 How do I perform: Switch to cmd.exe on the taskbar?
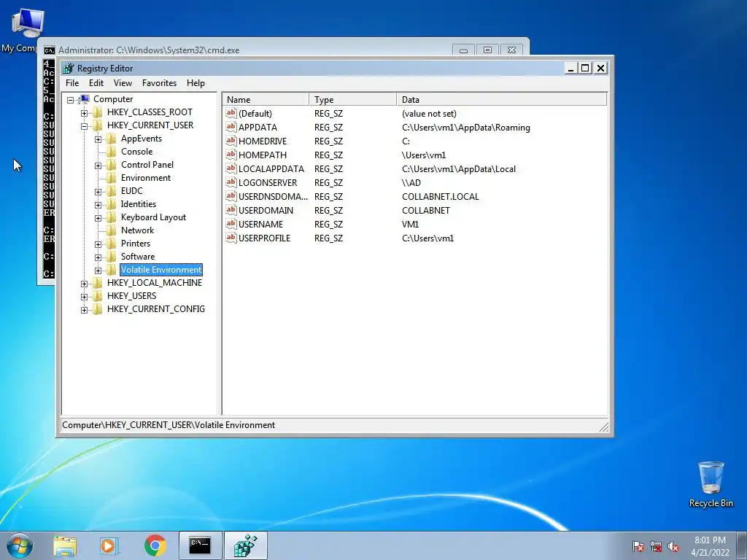(x=200, y=545)
